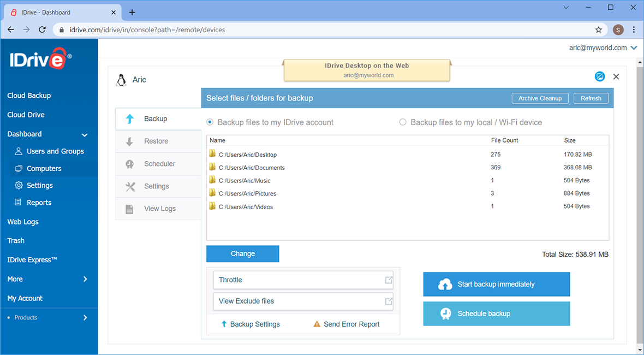The width and height of the screenshot is (644, 355).
Task: Click the File Count column header
Action: [x=505, y=140]
